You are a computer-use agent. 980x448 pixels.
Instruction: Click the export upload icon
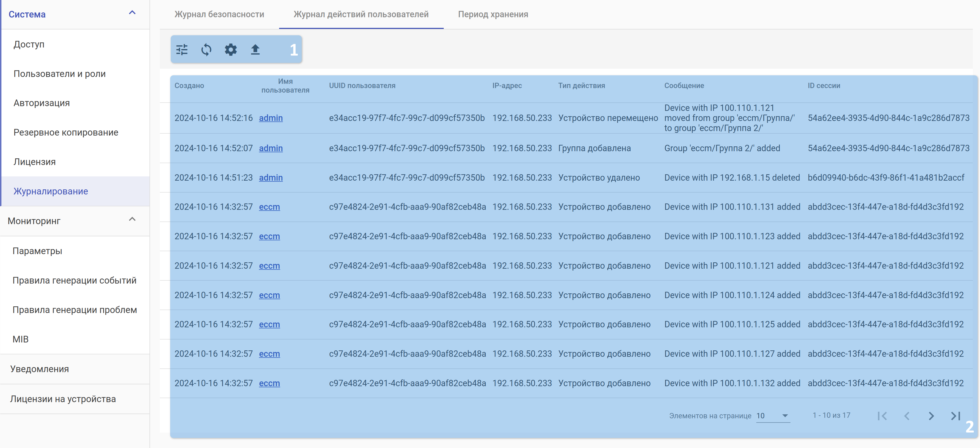click(255, 50)
